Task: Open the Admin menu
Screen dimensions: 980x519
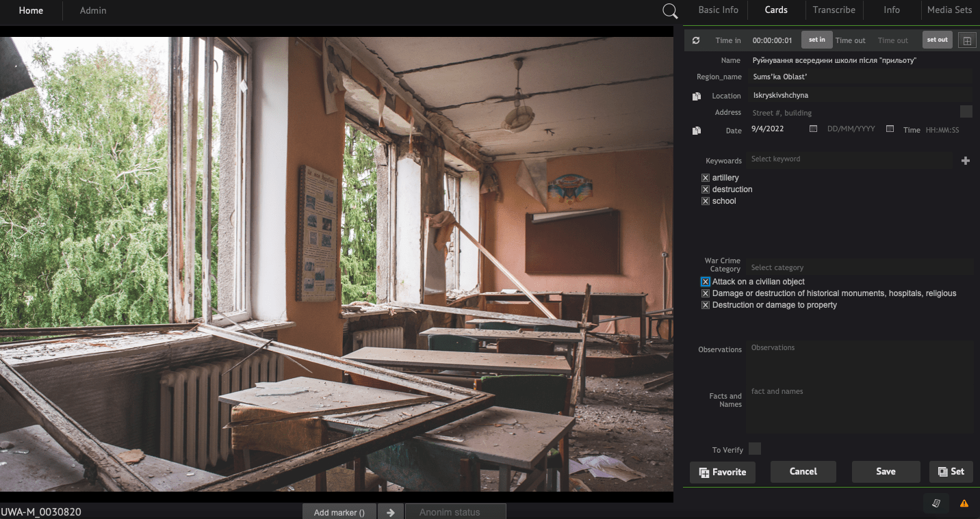Action: 93,10
